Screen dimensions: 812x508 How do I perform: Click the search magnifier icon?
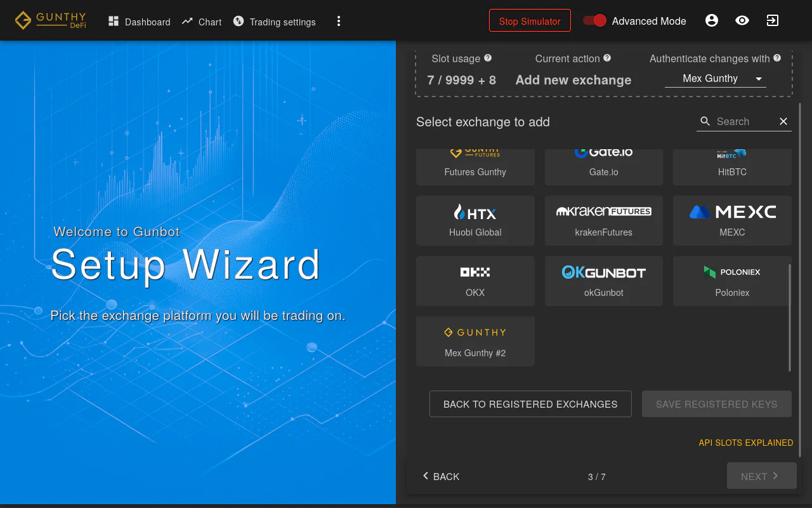click(x=705, y=121)
